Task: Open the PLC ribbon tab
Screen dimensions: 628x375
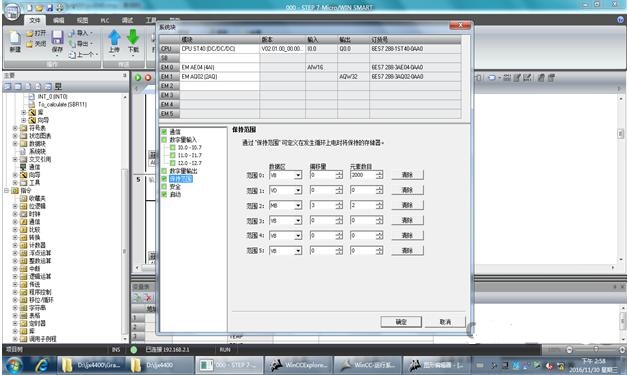Action: pos(105,20)
